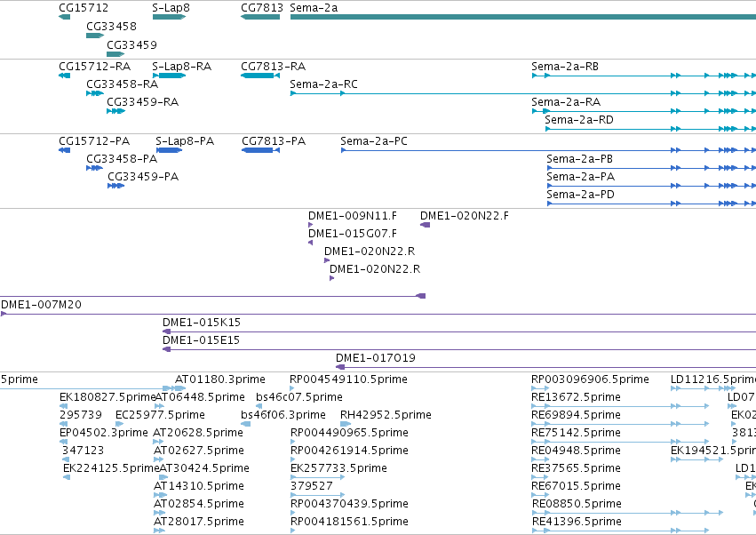The height and width of the screenshot is (535, 756).
Task: Select the Sema-2a-PA protein label
Action: pyautogui.click(x=580, y=177)
